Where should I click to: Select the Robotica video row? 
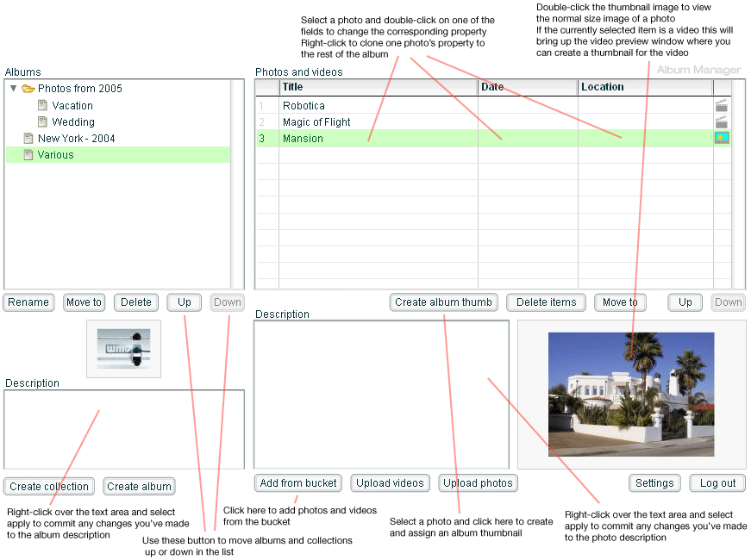(x=493, y=105)
